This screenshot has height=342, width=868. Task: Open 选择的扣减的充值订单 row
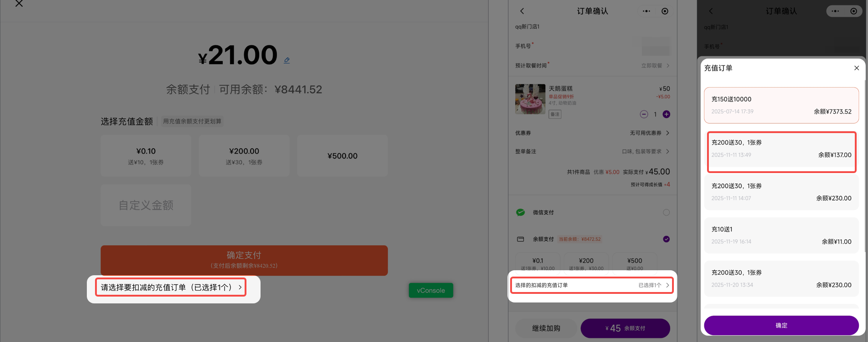[x=592, y=285]
